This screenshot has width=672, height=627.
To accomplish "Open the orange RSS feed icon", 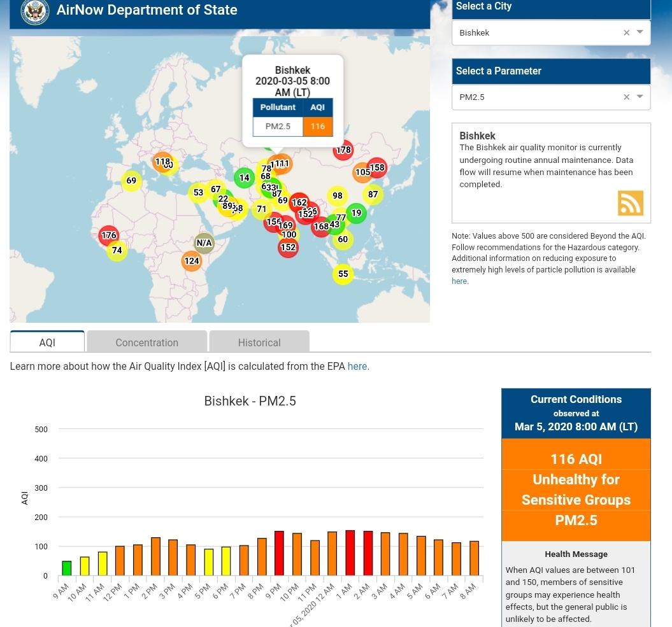I will point(630,203).
